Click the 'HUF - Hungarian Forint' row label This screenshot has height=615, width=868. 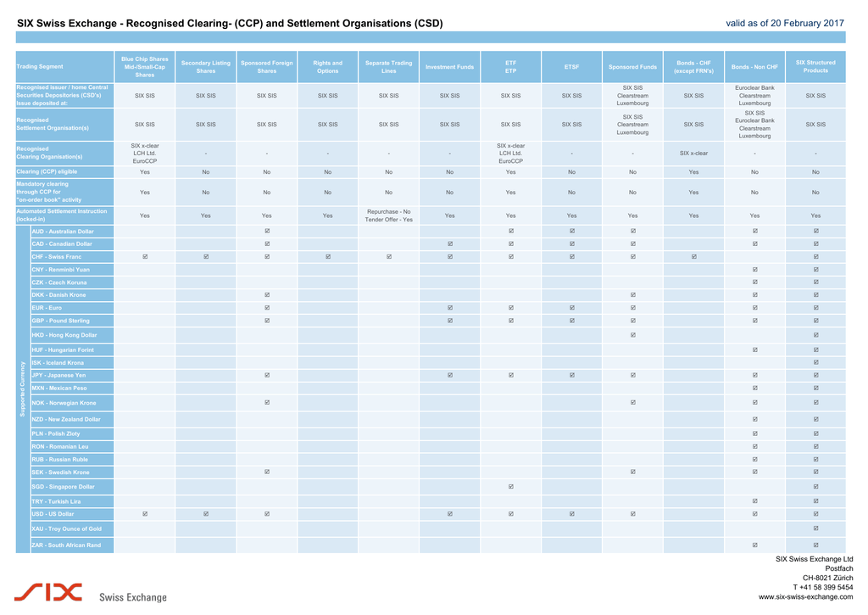73,349
